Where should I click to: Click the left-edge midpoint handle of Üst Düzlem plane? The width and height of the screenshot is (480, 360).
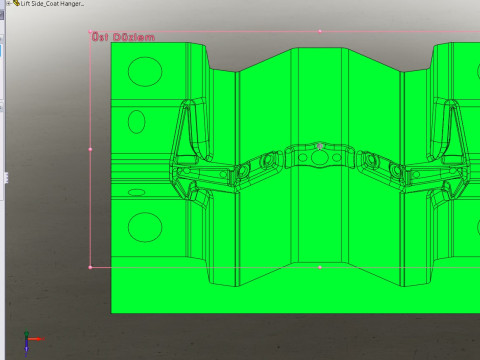(90, 149)
